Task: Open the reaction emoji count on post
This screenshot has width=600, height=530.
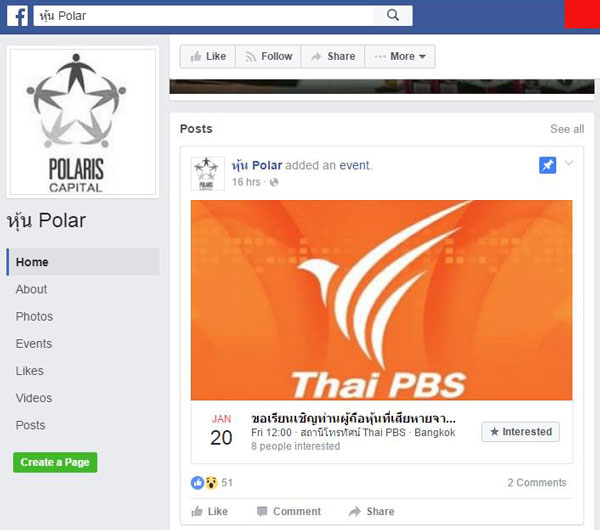Action: (x=211, y=483)
